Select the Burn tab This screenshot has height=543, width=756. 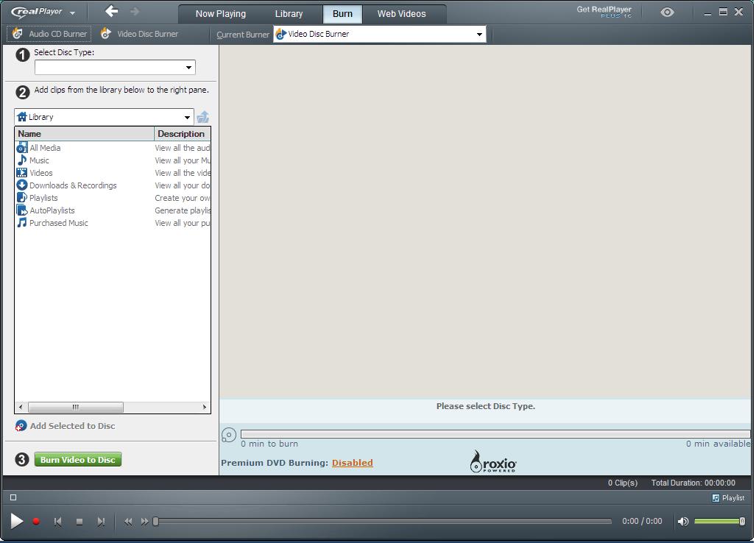coord(342,14)
